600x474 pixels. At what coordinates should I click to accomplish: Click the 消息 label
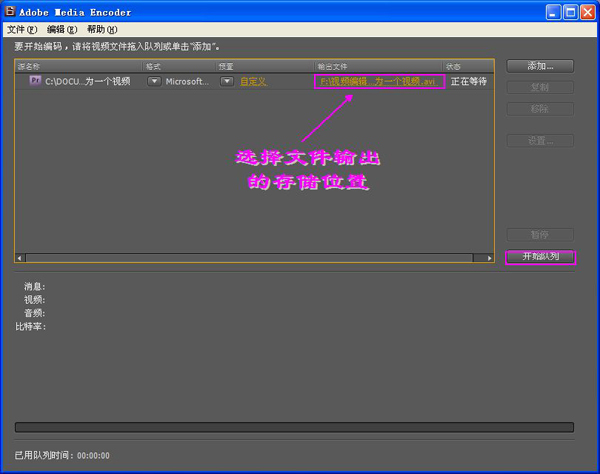tap(34, 286)
